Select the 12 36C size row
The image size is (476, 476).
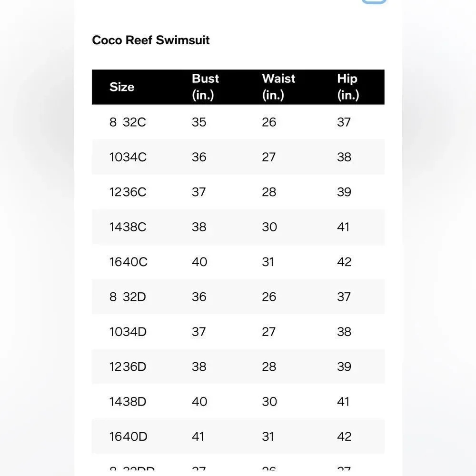click(238, 192)
